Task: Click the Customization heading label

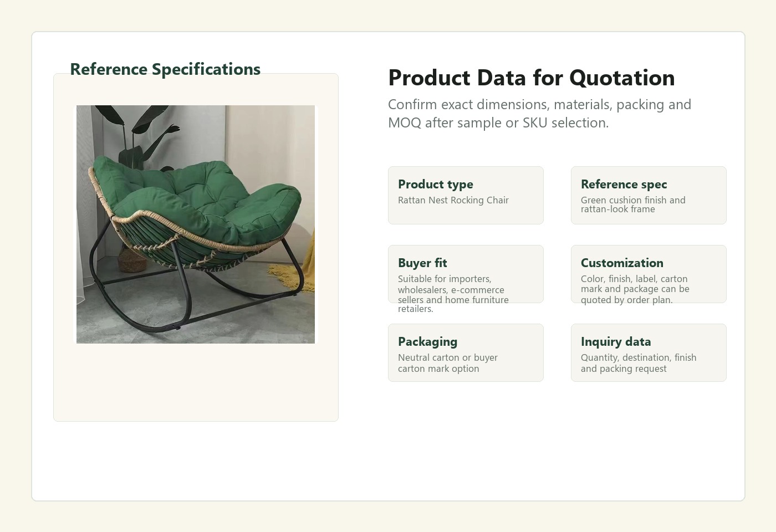Action: click(x=622, y=263)
